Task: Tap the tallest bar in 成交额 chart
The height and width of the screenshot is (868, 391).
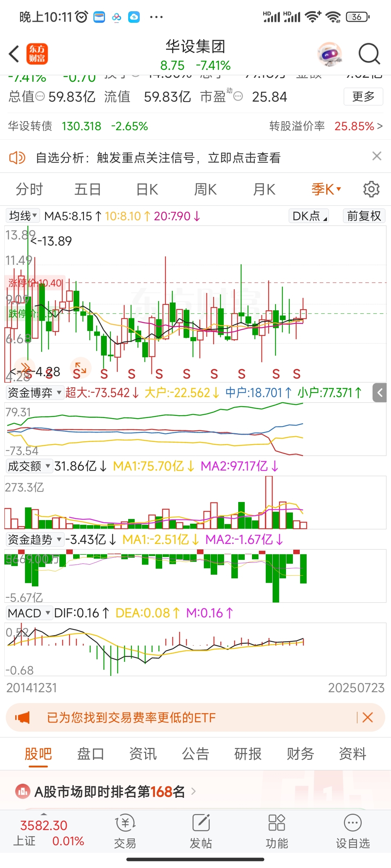Action: point(269,502)
